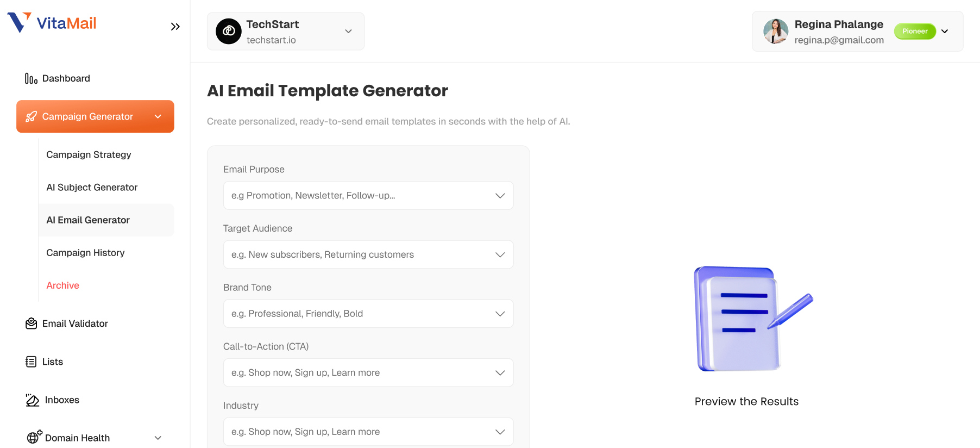
Task: Open Campaign History
Action: coord(85,252)
